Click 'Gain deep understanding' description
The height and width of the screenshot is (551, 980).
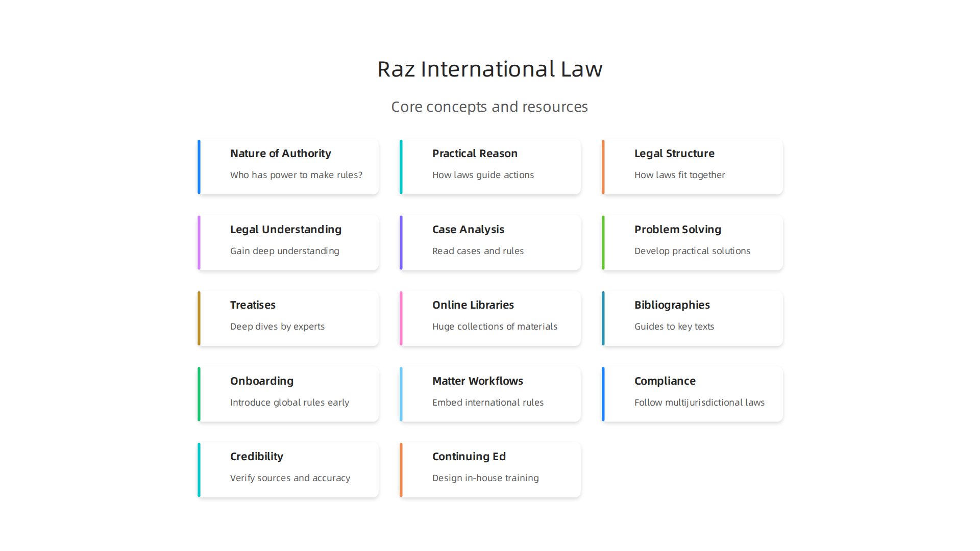coord(284,251)
